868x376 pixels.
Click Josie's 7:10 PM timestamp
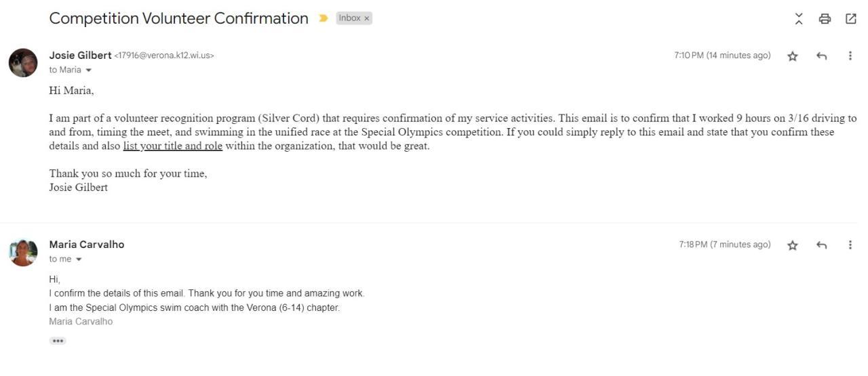pos(722,56)
